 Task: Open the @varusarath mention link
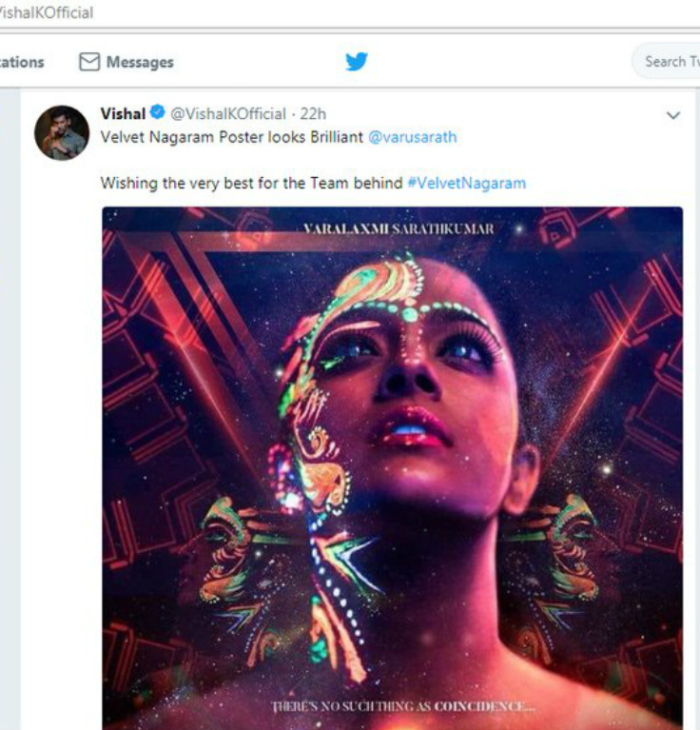(x=412, y=137)
